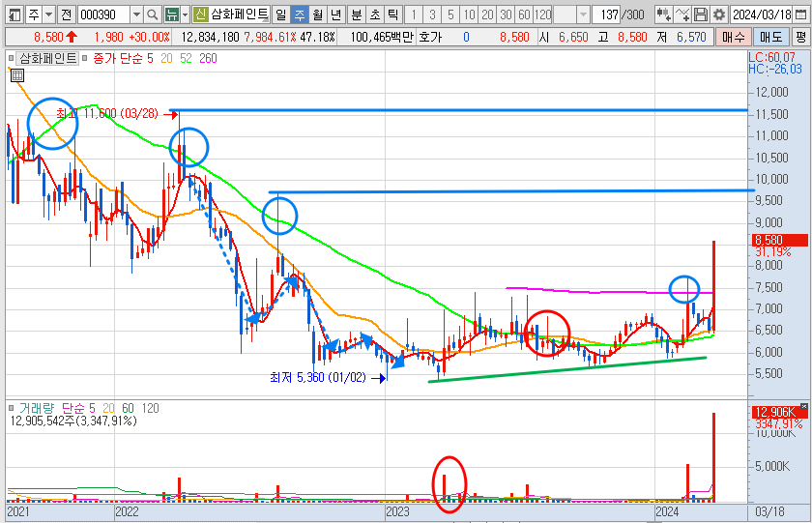
Task: Choose interval 30 button
Action: click(x=506, y=15)
